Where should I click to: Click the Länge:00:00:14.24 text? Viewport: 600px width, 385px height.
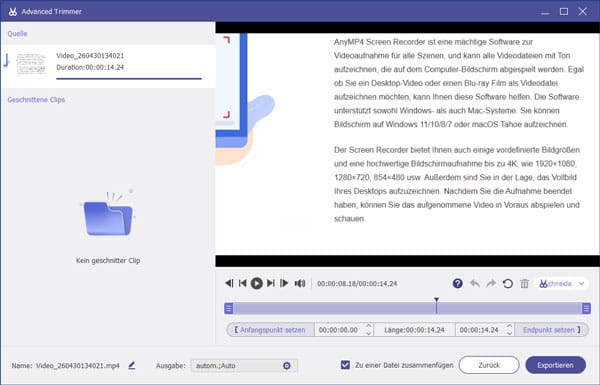[414, 330]
